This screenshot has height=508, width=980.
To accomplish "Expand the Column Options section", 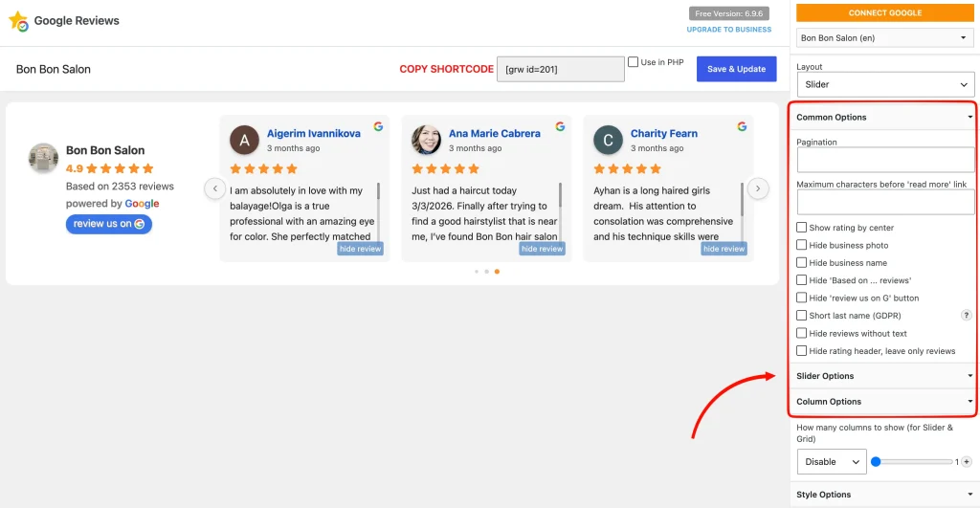I will point(883,401).
